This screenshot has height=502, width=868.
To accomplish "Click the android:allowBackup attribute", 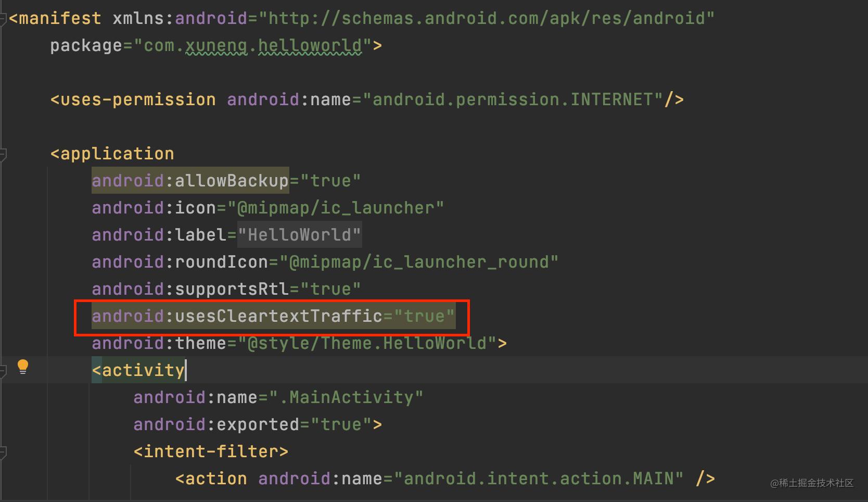I will click(190, 181).
